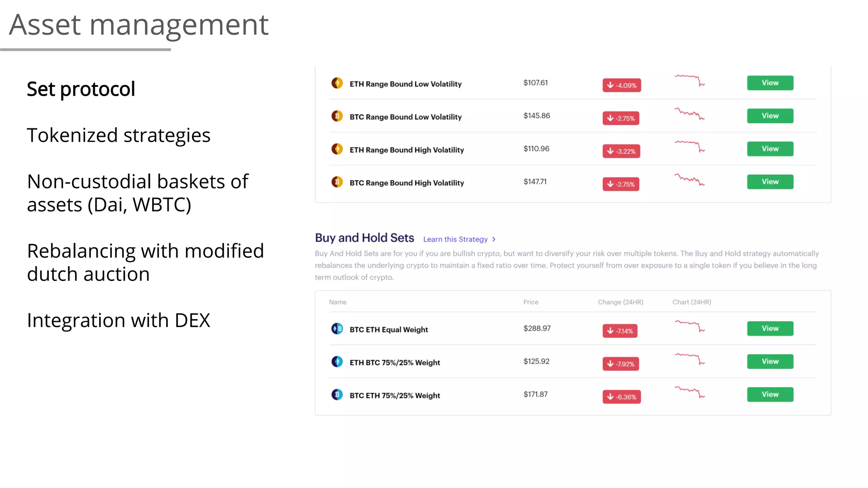Click the 24HR chart for BTC ETH Equal Weight
868x488 pixels.
click(x=690, y=327)
